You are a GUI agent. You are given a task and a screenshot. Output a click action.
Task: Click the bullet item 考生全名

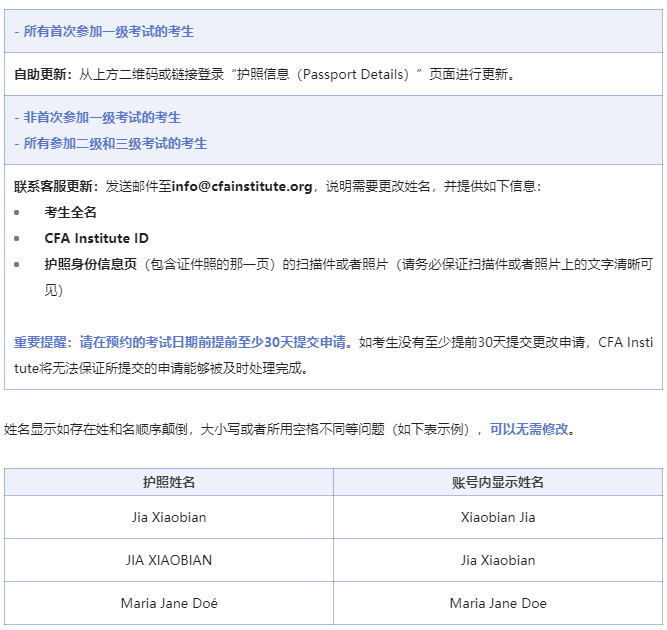(71, 212)
